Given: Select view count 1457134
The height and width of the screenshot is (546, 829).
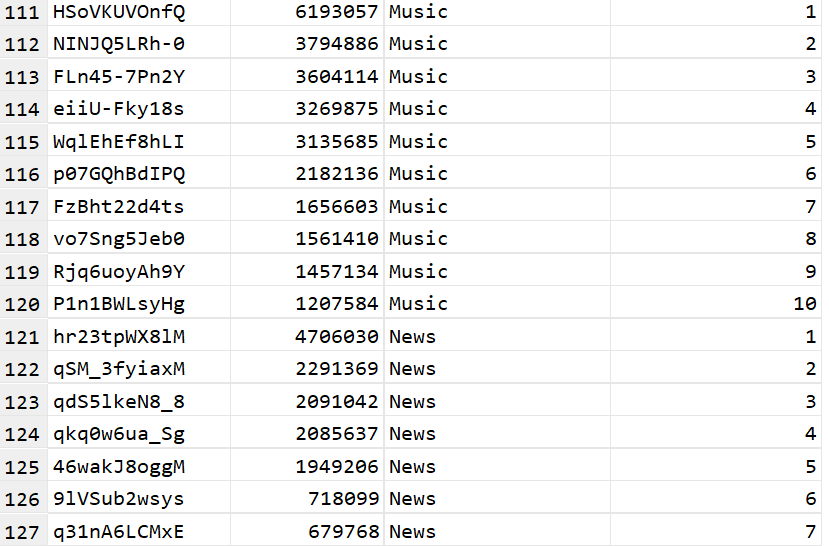Looking at the screenshot, I should tap(307, 272).
